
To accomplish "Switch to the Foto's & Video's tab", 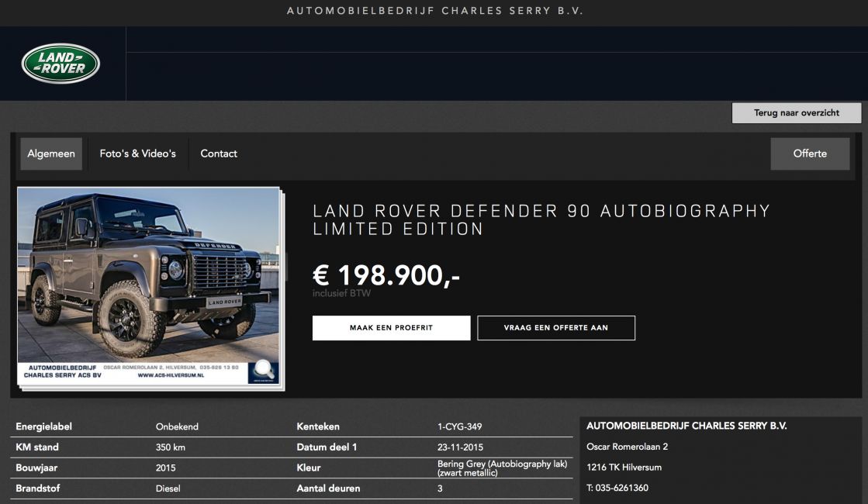I will click(x=137, y=154).
